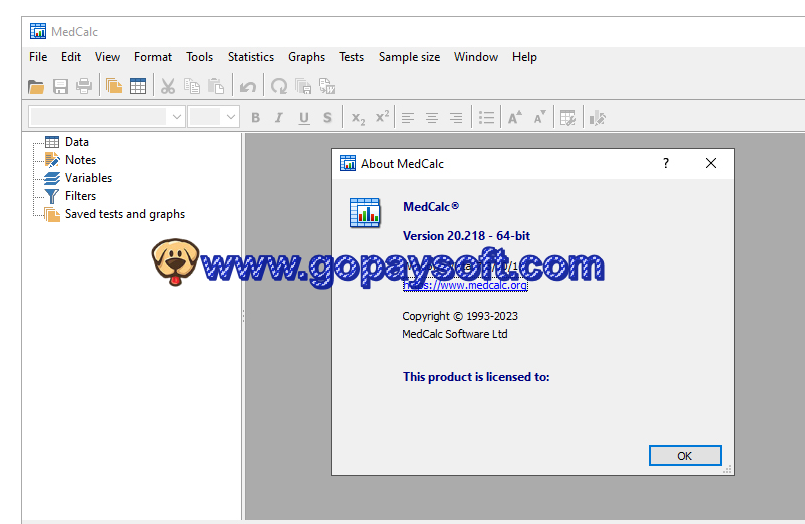The image size is (805, 524).
Task: Click the format spreadsheet icon
Action: coord(568,118)
